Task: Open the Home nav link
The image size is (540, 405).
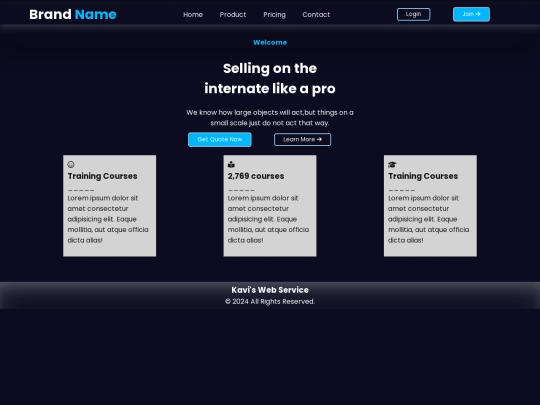Action: [193, 14]
